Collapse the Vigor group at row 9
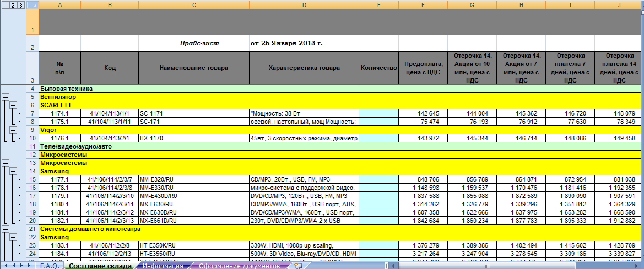The image size is (644, 269). pyautogui.click(x=13, y=130)
